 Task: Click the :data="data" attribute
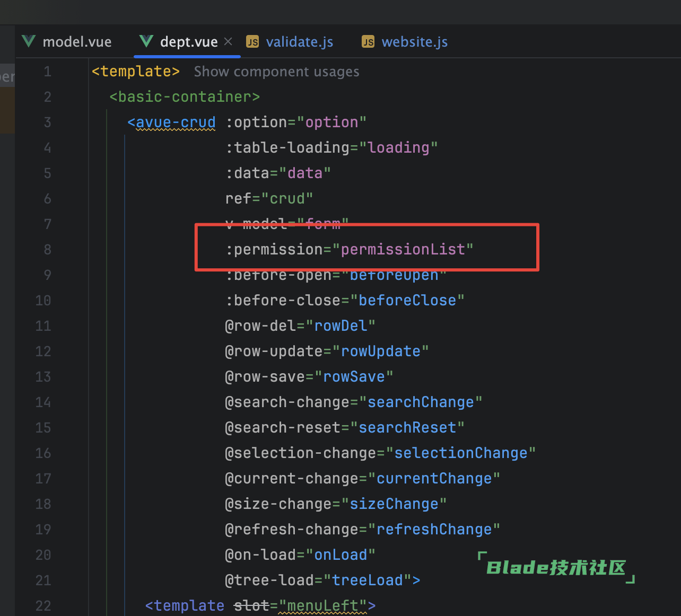[278, 173]
